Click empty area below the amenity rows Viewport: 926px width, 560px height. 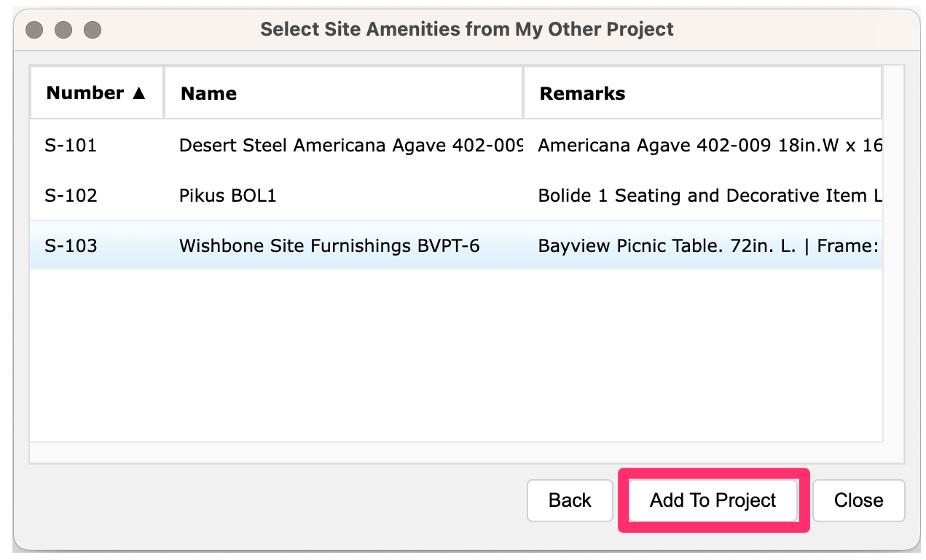coord(455,357)
